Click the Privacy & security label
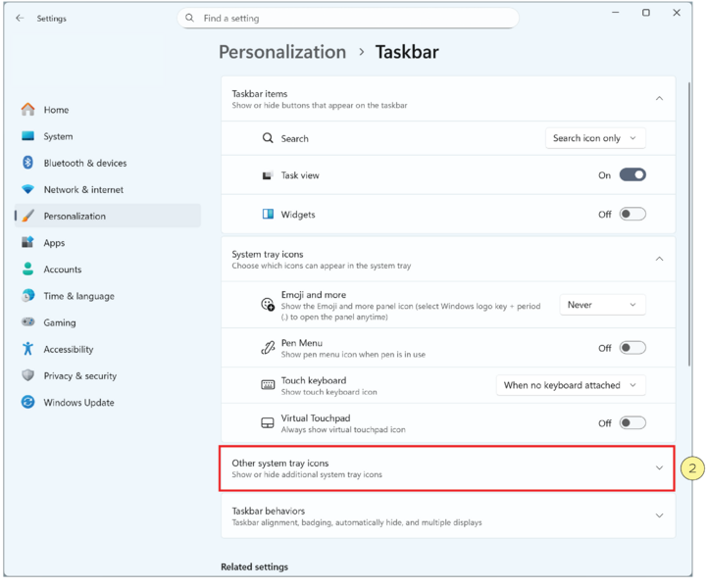The image size is (707, 588). pos(80,375)
